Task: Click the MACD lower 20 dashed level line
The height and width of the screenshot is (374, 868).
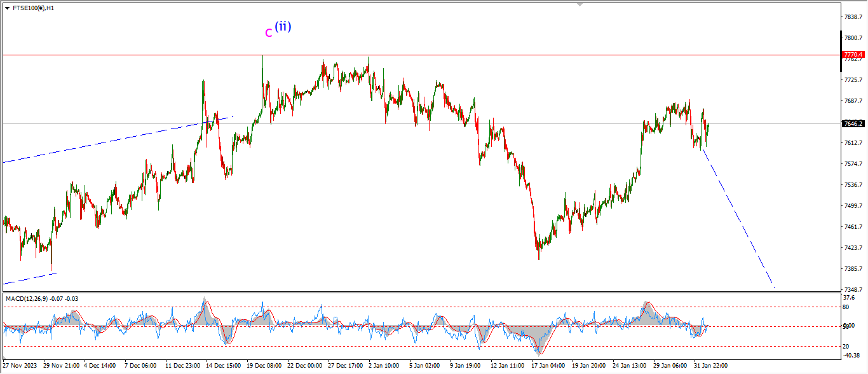Action: pos(381,347)
